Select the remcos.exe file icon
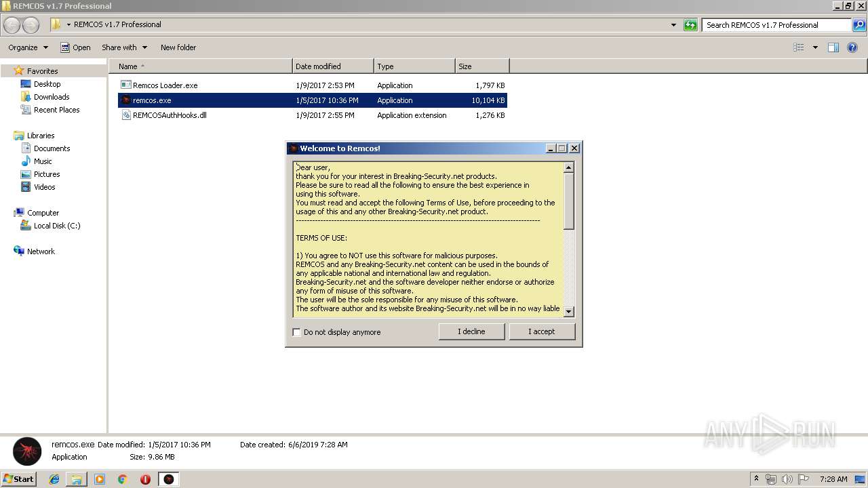 click(x=125, y=100)
